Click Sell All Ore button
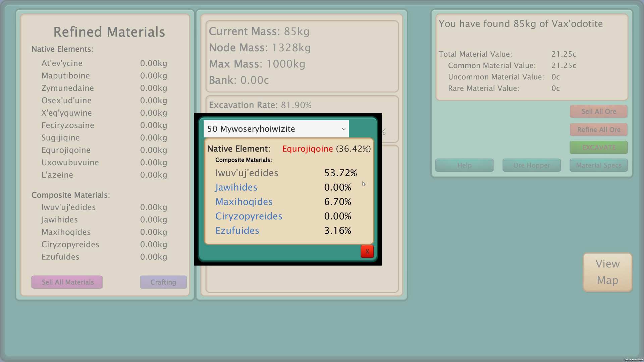This screenshot has width=644, height=362. pos(599,112)
